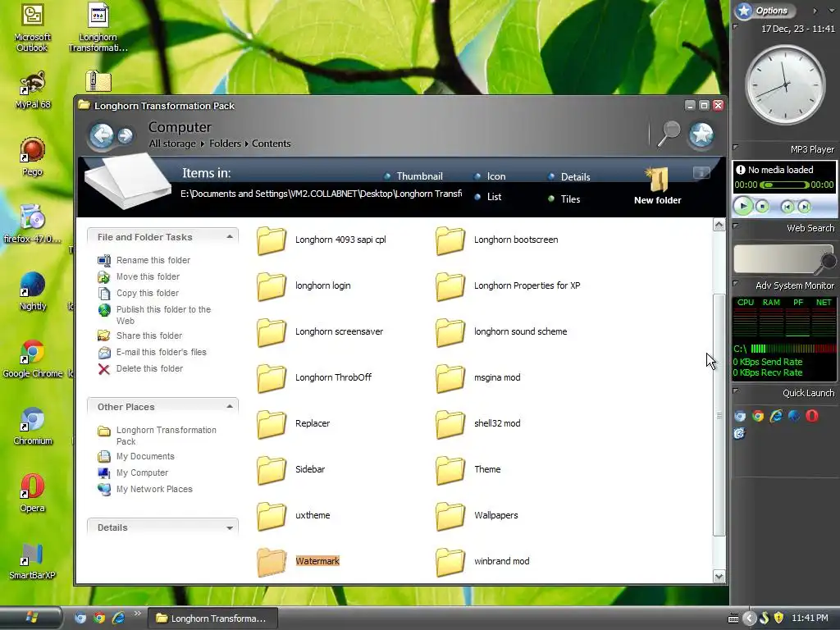Click Delete this folder

[x=140, y=368]
